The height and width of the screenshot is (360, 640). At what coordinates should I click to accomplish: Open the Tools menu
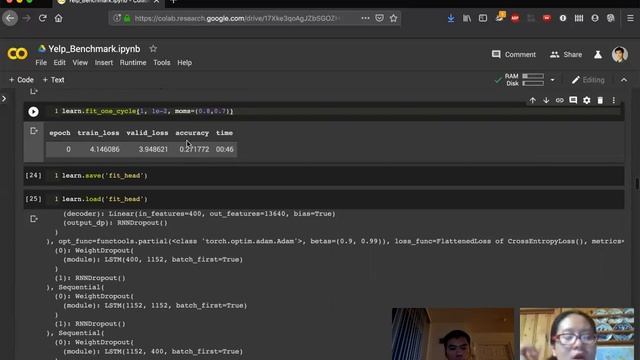(x=162, y=63)
